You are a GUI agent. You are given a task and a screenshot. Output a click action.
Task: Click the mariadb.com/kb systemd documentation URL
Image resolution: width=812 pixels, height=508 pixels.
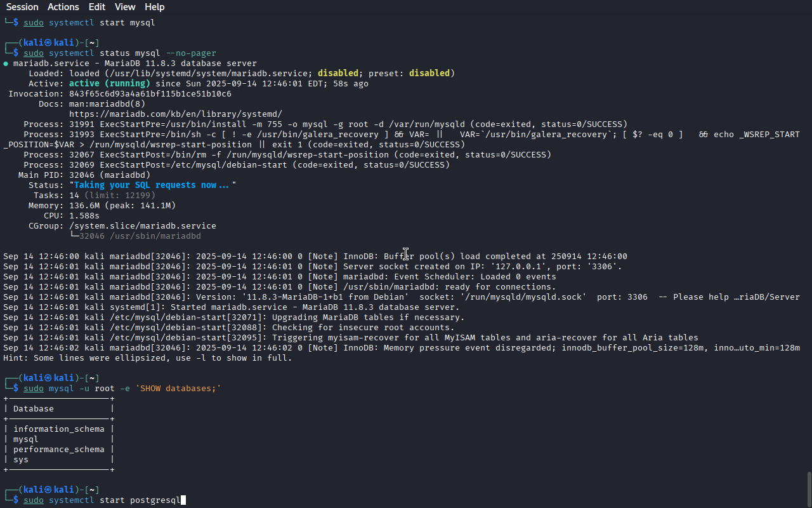tap(176, 114)
